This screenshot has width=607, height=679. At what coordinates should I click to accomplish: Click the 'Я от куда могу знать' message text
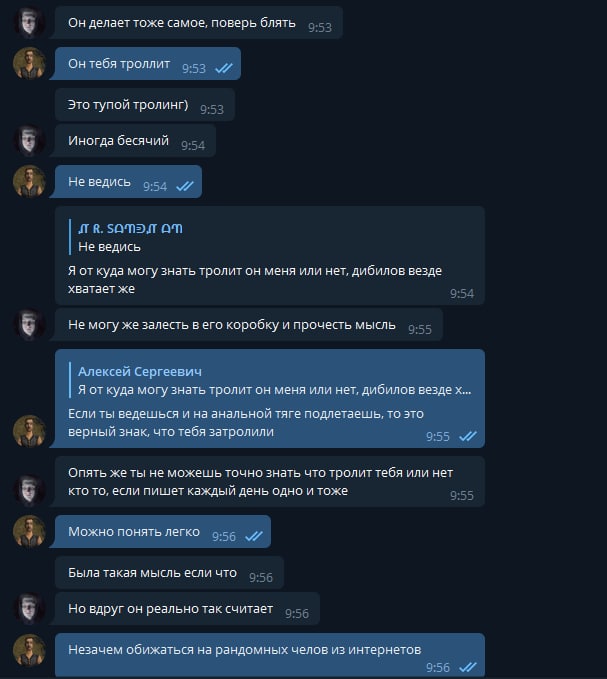click(255, 279)
